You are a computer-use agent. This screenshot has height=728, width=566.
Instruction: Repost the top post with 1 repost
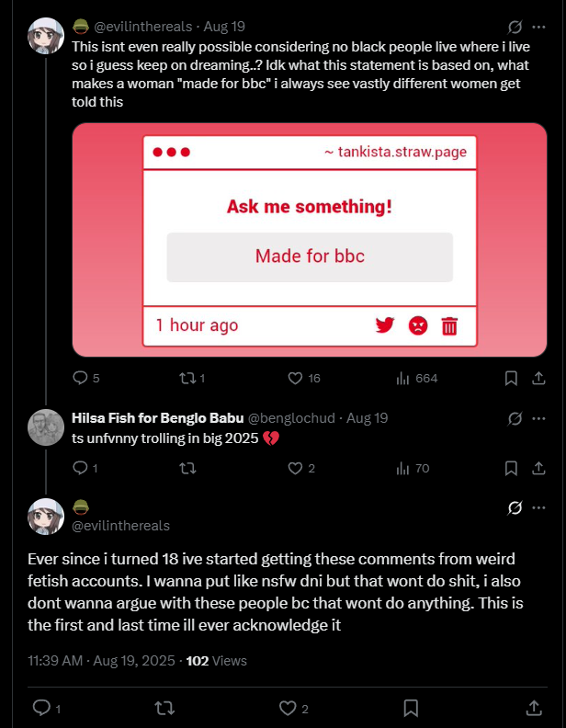pyautogui.click(x=186, y=378)
